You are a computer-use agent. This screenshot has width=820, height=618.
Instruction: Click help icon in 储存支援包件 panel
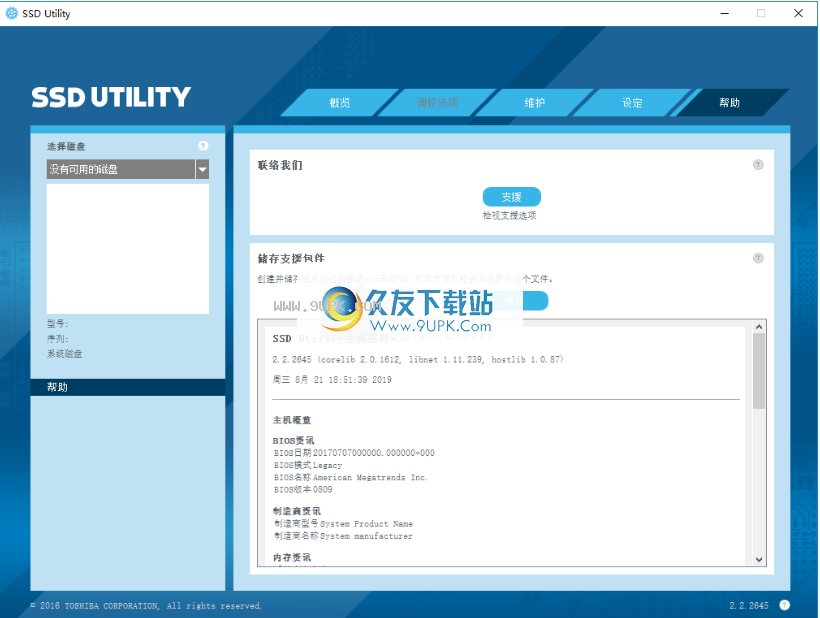(x=758, y=258)
